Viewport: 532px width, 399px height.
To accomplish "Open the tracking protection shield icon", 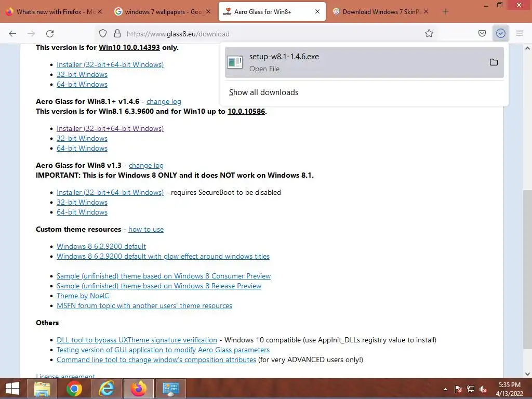I will 103,33.
